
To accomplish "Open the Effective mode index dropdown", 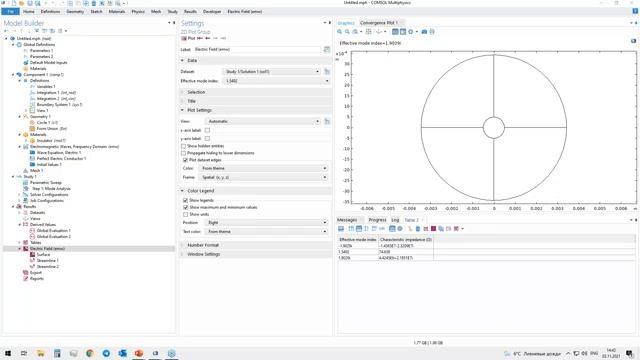I will pyautogui.click(x=276, y=81).
